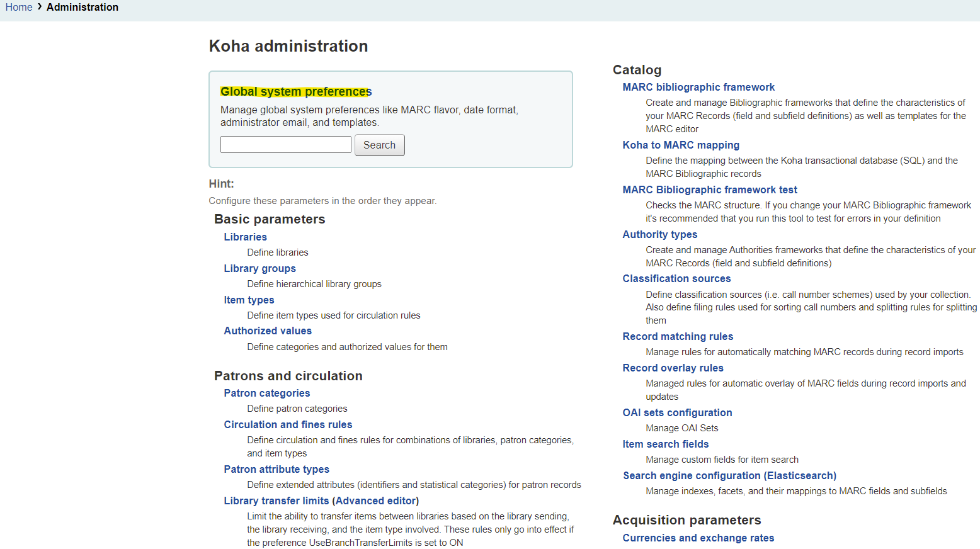Go to Classification sources
Screen dimensions: 980x549
(x=677, y=278)
